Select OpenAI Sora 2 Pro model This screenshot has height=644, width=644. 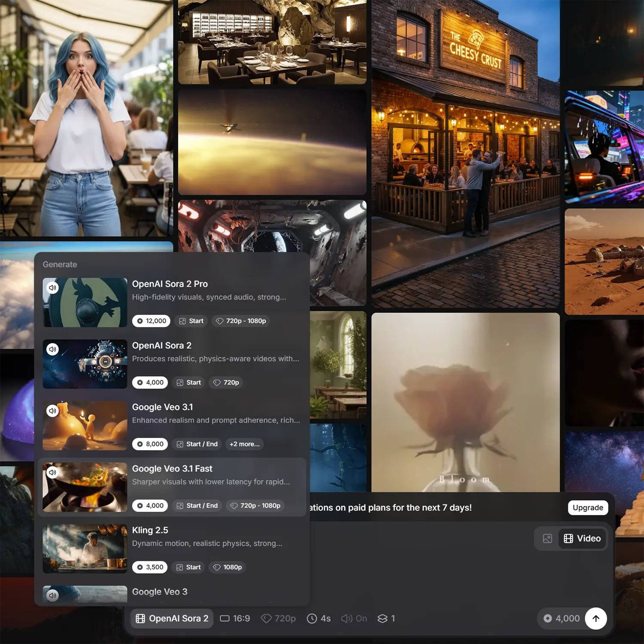coord(172,302)
